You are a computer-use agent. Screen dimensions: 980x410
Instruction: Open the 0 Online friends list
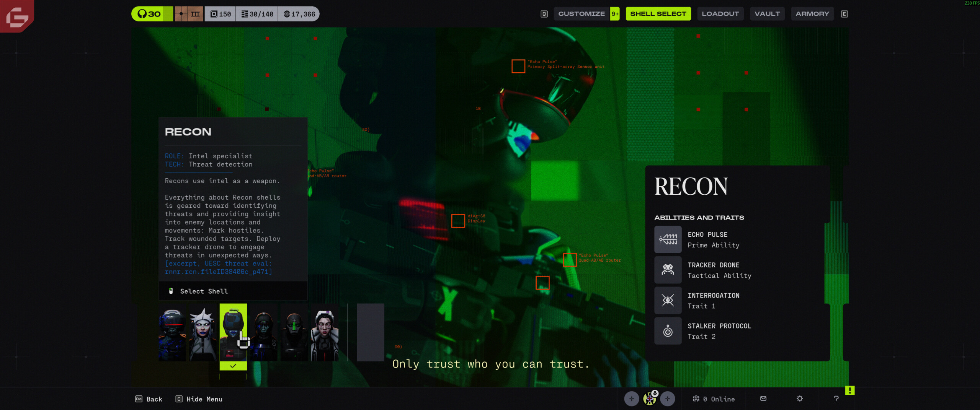click(x=714, y=399)
